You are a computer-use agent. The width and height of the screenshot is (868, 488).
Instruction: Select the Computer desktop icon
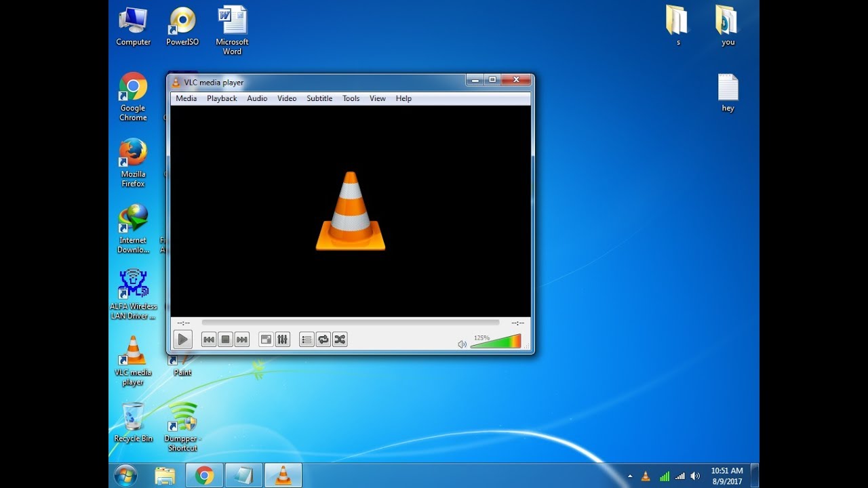click(133, 26)
